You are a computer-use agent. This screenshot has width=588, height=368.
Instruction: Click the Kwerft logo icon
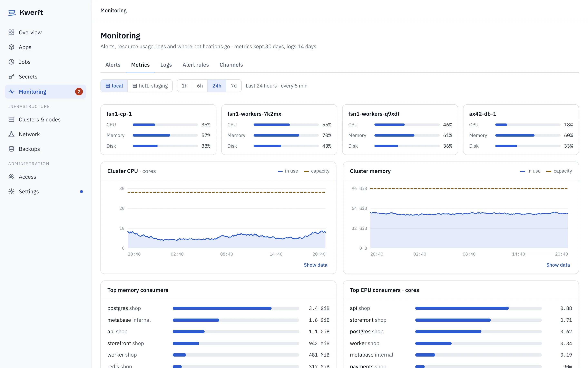tap(12, 13)
